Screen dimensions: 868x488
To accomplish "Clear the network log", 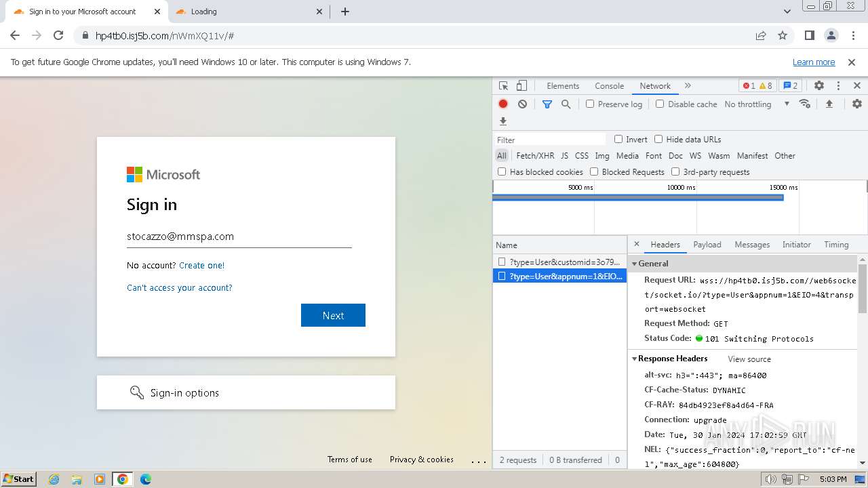I will (x=522, y=104).
